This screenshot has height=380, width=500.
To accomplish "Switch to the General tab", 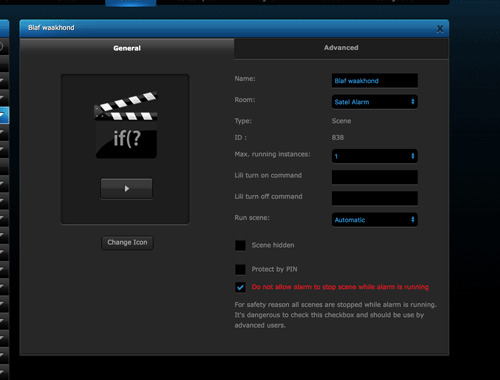I will click(127, 48).
